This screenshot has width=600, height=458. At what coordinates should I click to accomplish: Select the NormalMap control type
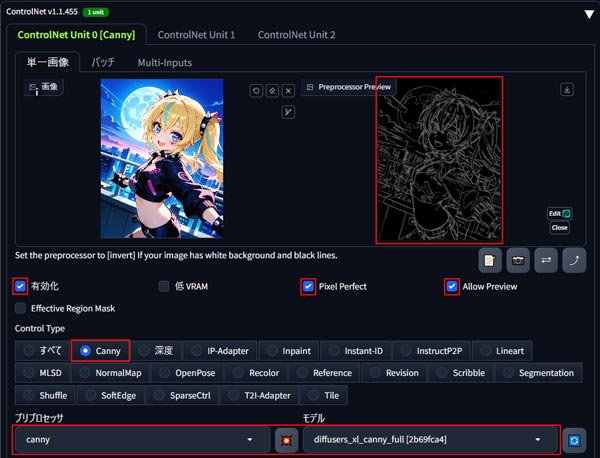pos(110,373)
